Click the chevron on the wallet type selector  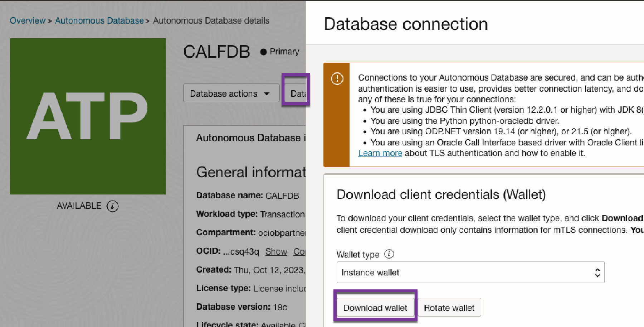click(597, 272)
